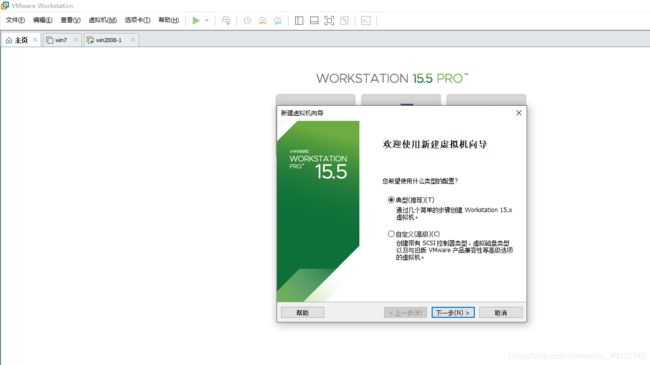Click the green power on play icon
This screenshot has height=365, width=650.
196,20
